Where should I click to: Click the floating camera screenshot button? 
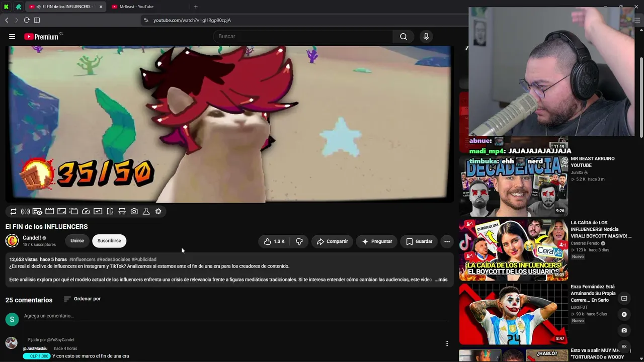point(624,330)
